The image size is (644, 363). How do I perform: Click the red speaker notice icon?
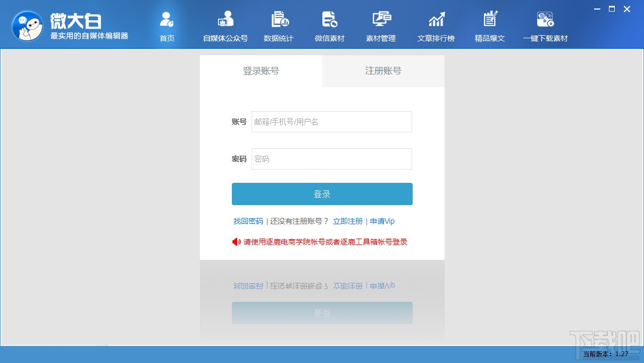(x=237, y=242)
